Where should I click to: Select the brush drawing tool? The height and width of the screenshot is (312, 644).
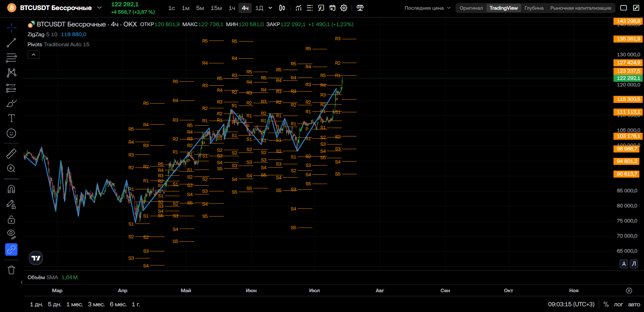11,103
